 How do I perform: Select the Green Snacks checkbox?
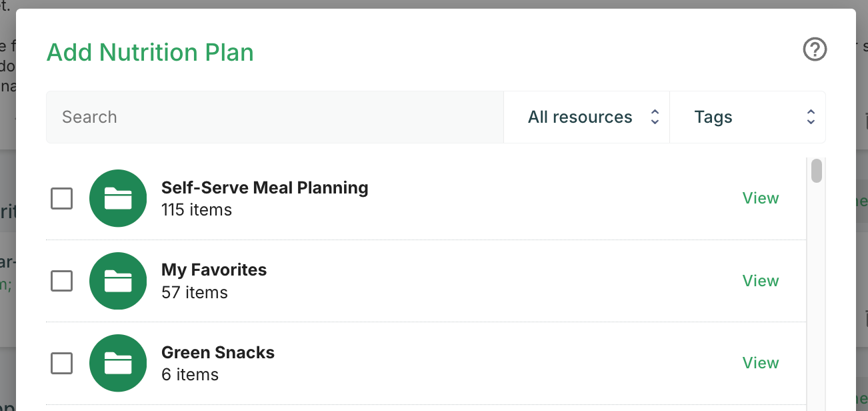click(x=62, y=363)
